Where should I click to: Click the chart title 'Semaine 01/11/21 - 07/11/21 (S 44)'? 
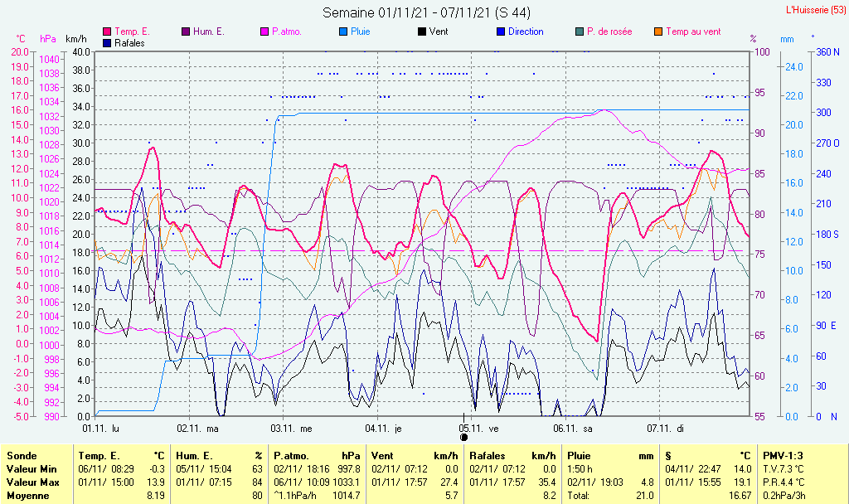[427, 12]
